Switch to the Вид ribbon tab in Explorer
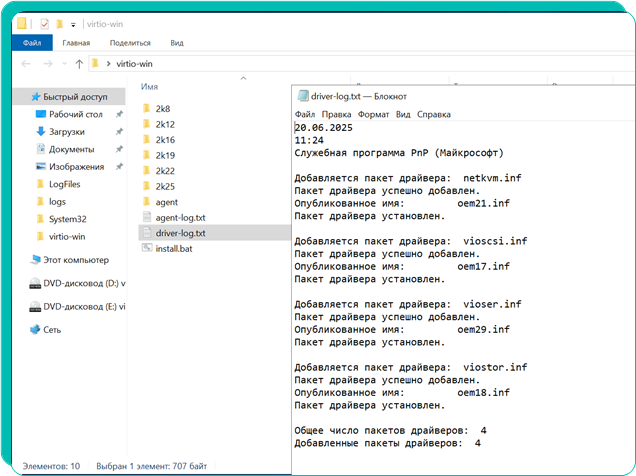 (x=177, y=43)
